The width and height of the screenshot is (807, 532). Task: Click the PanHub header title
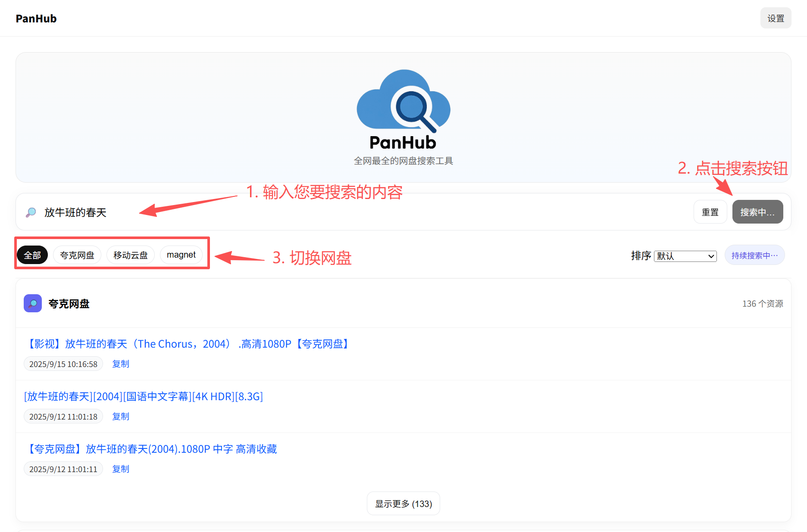coord(36,19)
